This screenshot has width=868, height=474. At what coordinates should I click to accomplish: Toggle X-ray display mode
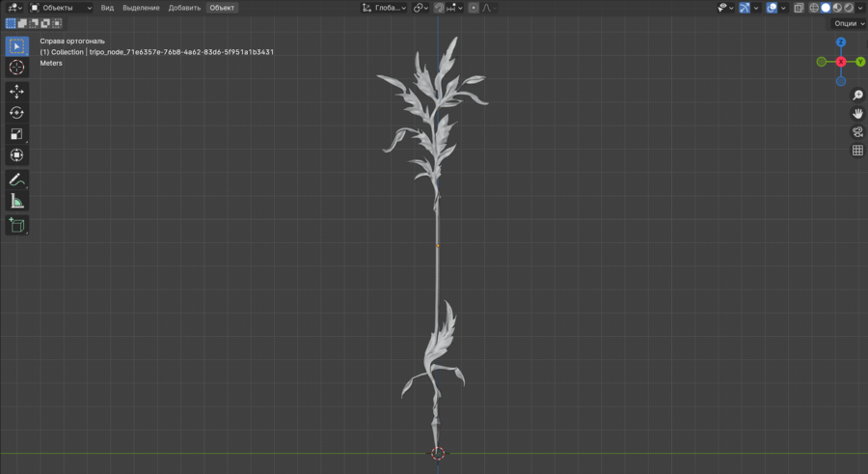(799, 8)
